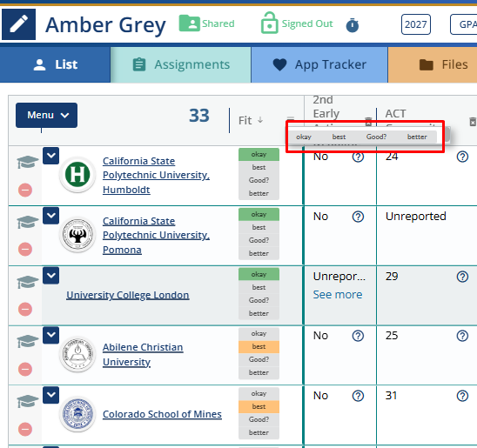This screenshot has width=477, height=448.
Task: Click the trash icon on ACT column
Action: tap(473, 122)
